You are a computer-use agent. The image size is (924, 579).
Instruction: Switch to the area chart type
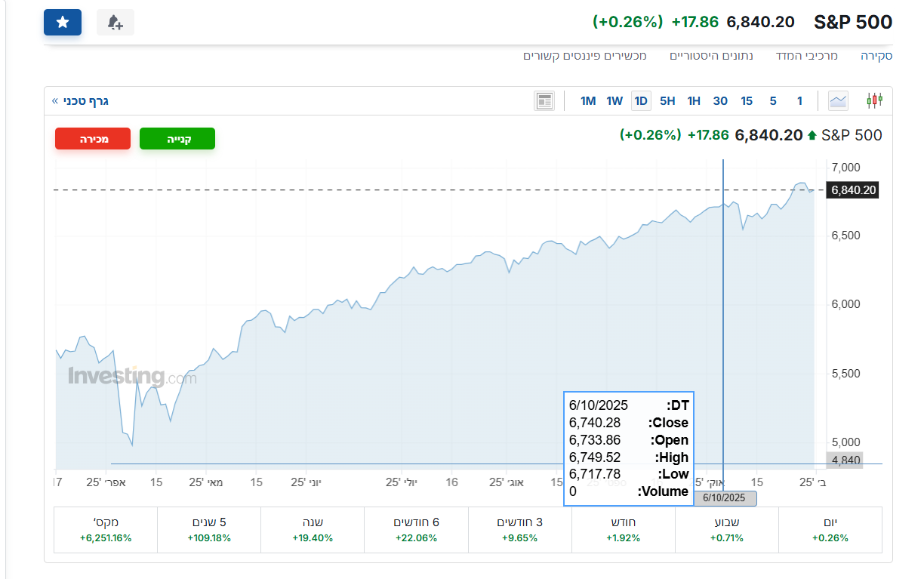point(838,100)
